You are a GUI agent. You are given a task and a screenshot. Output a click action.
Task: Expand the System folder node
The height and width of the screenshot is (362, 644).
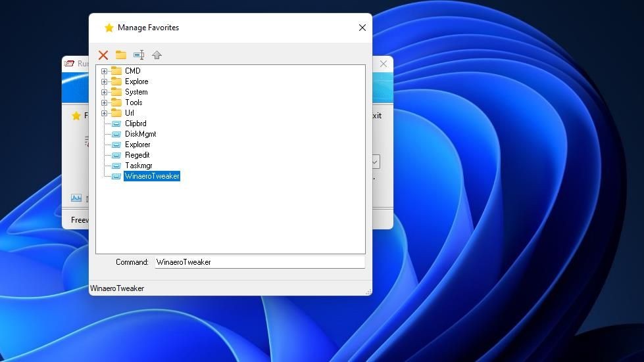click(x=105, y=92)
